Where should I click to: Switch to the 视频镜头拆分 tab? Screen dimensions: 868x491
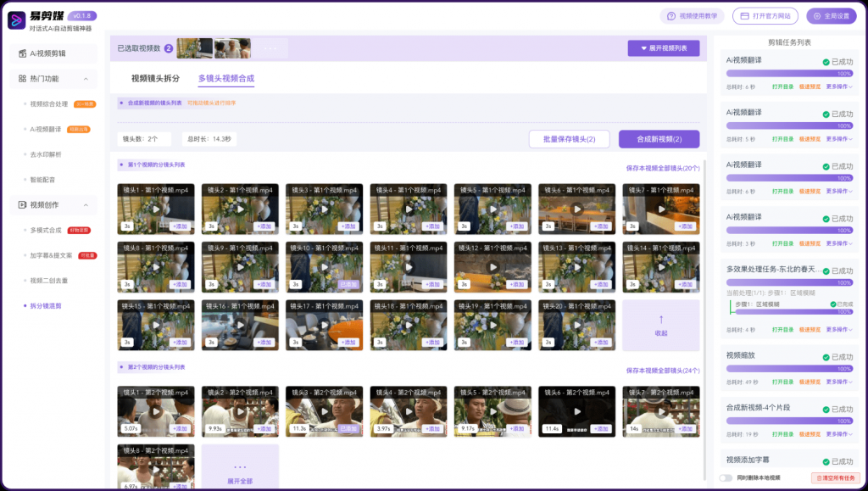click(x=155, y=79)
